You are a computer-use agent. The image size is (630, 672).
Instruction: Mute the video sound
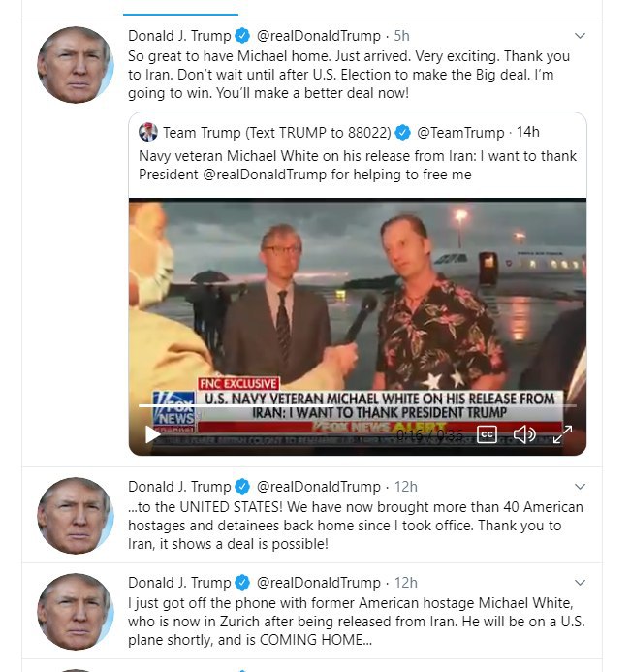[x=524, y=434]
